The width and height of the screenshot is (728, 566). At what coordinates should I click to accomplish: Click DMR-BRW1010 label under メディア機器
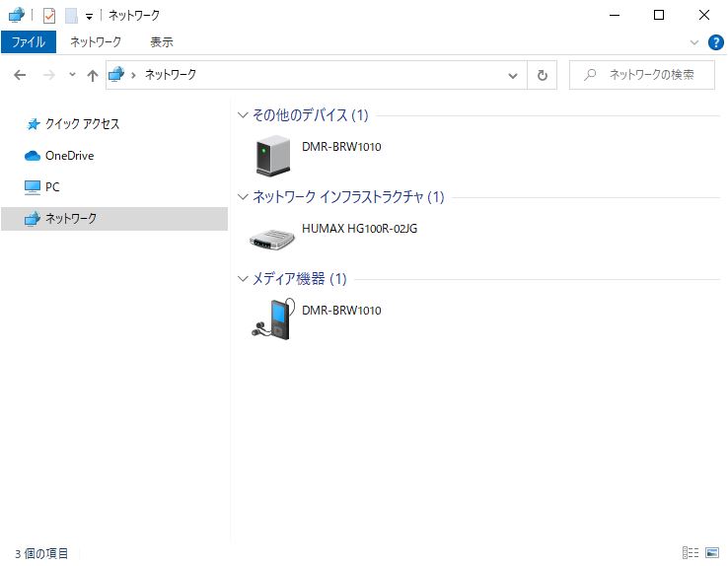point(341,311)
